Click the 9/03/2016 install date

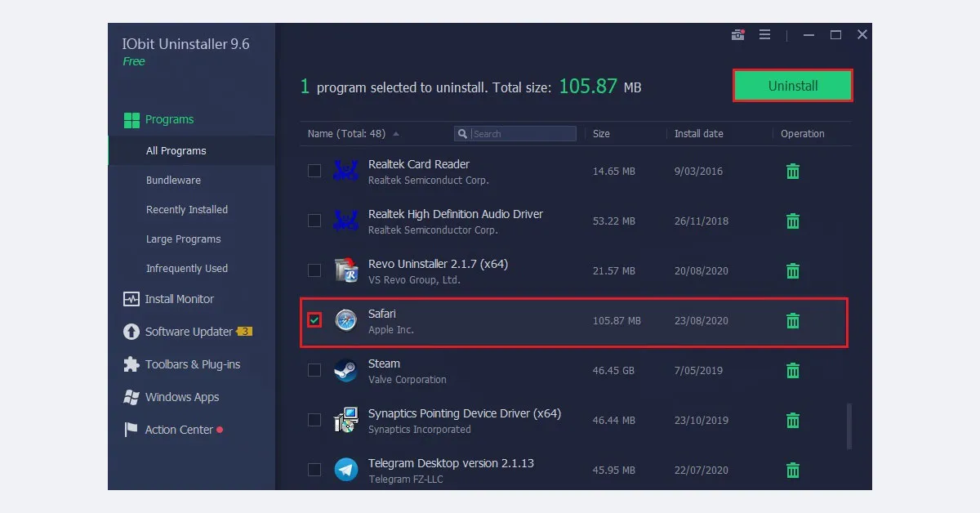tap(698, 172)
